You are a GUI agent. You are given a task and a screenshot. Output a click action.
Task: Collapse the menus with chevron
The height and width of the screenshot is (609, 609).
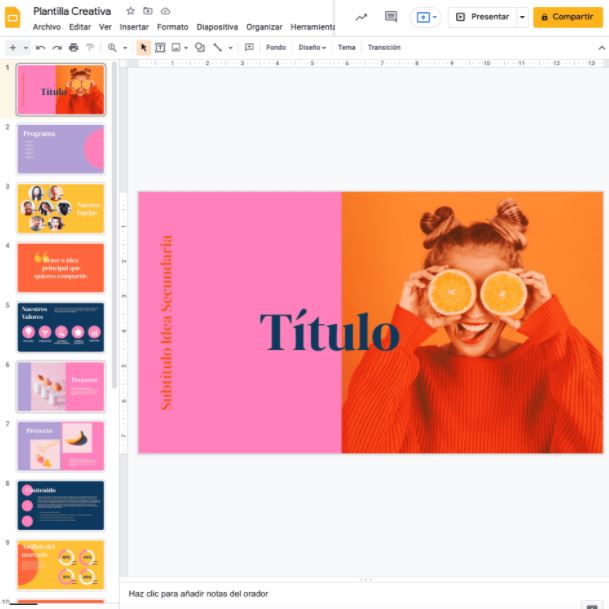tap(602, 48)
